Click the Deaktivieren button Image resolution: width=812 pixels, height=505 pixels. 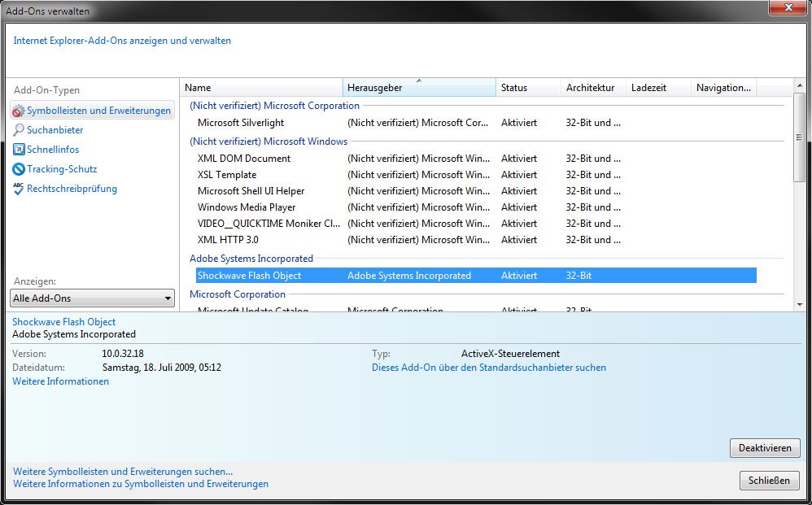(x=764, y=448)
